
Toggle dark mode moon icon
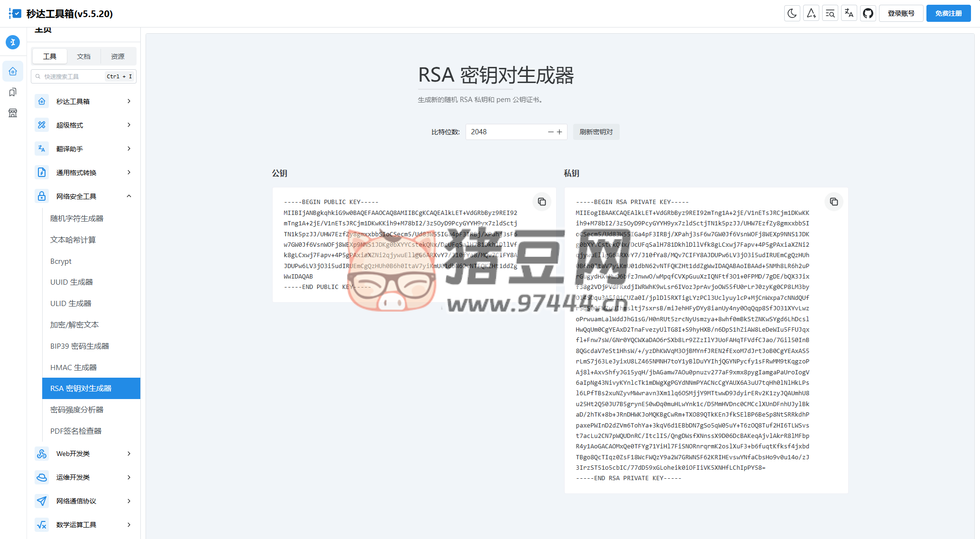click(x=792, y=13)
